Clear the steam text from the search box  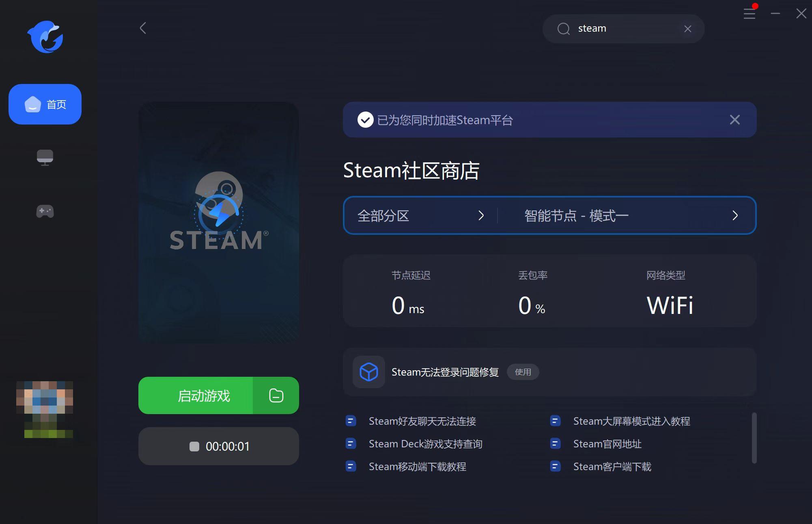point(687,28)
